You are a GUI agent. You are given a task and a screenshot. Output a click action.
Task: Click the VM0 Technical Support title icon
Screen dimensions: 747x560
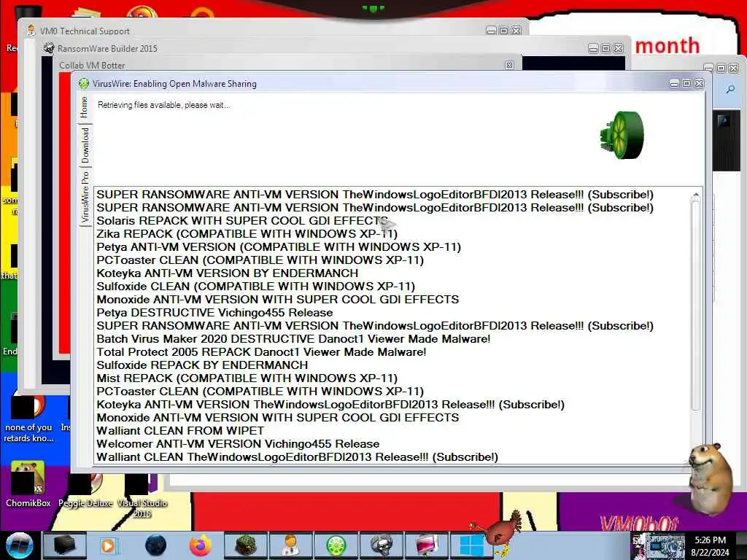pyautogui.click(x=31, y=31)
